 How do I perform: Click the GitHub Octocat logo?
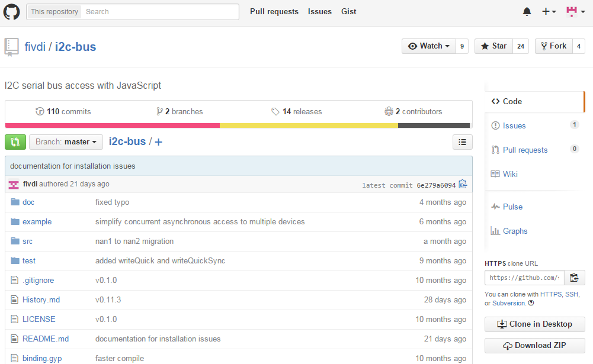click(x=12, y=12)
